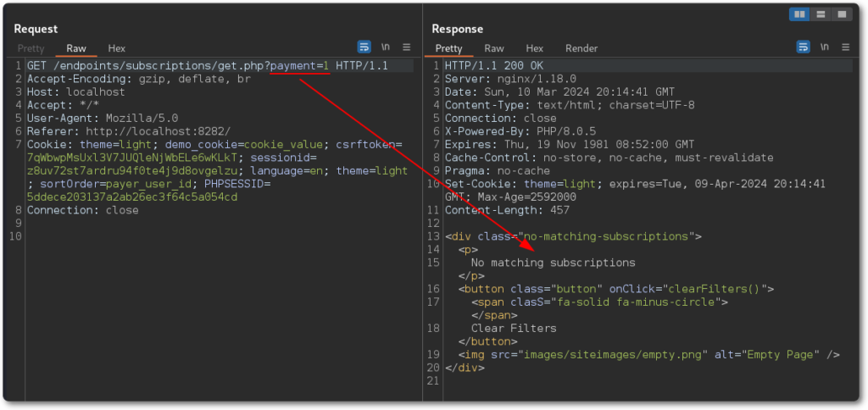Switch to Hex view in Request

tap(116, 48)
